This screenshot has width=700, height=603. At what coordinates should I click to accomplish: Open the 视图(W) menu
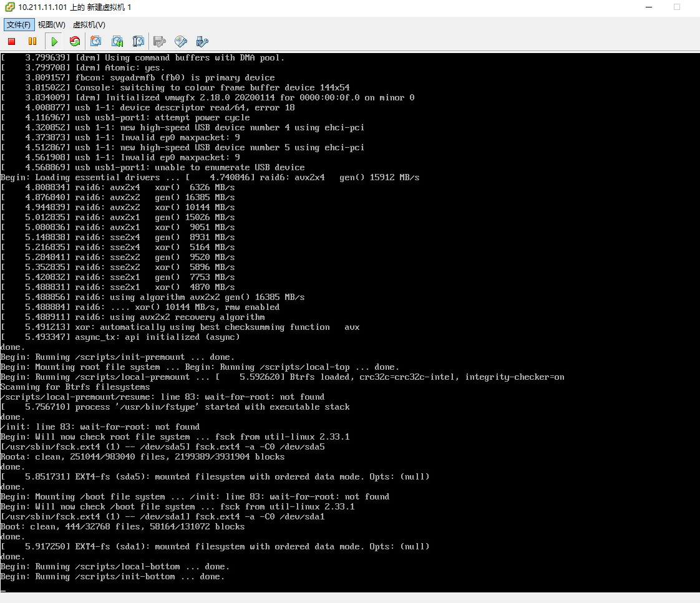coord(52,24)
